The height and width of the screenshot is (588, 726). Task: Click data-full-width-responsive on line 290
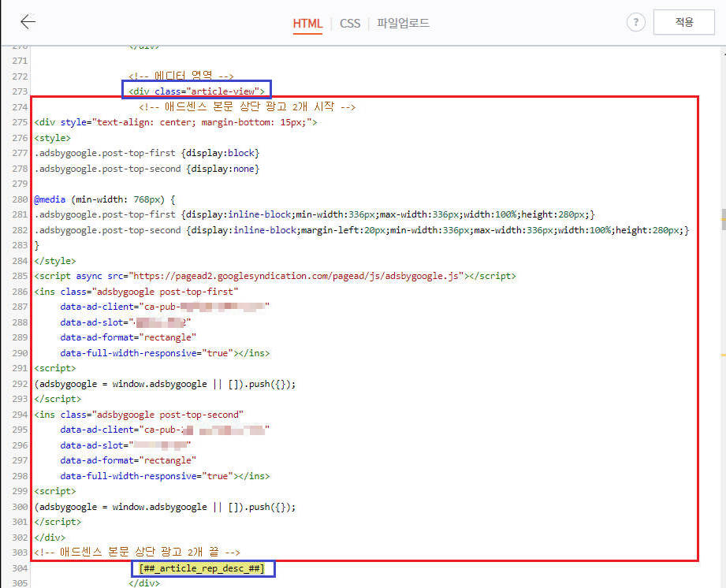pos(165,353)
